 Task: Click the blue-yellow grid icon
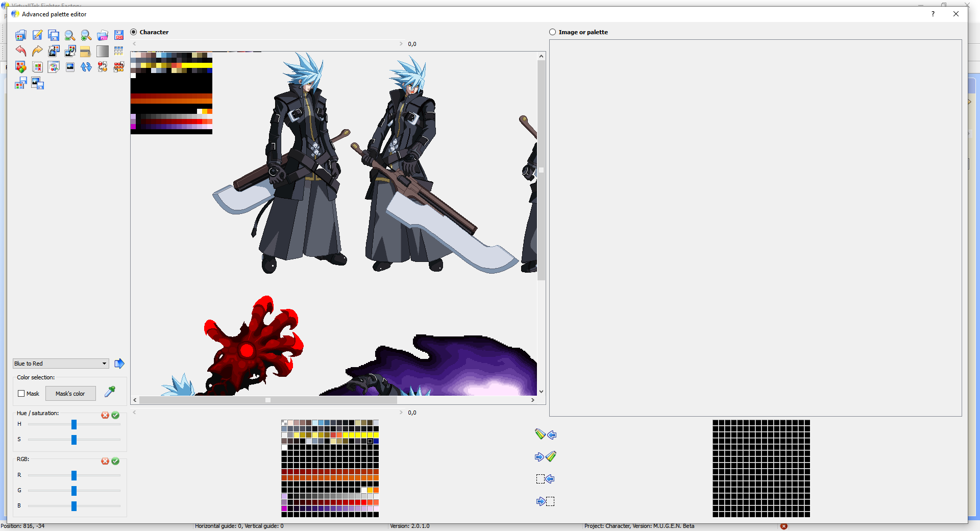119,51
